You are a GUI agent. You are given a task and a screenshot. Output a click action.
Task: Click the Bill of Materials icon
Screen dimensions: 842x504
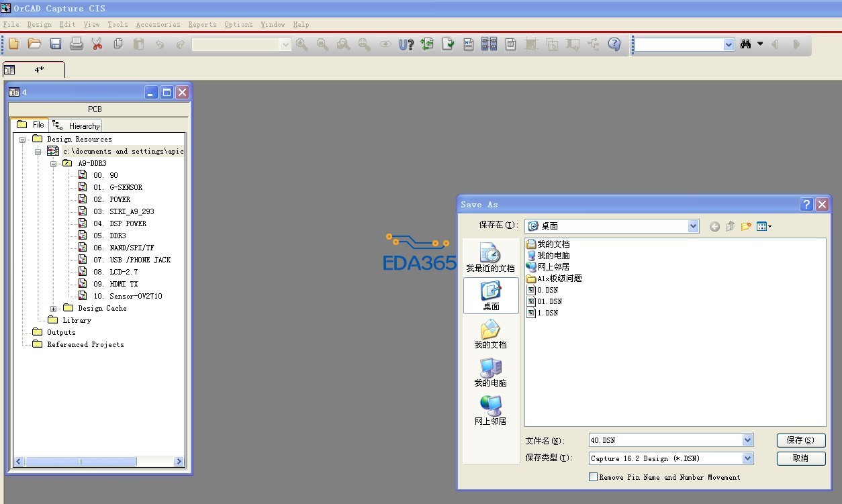click(x=510, y=44)
